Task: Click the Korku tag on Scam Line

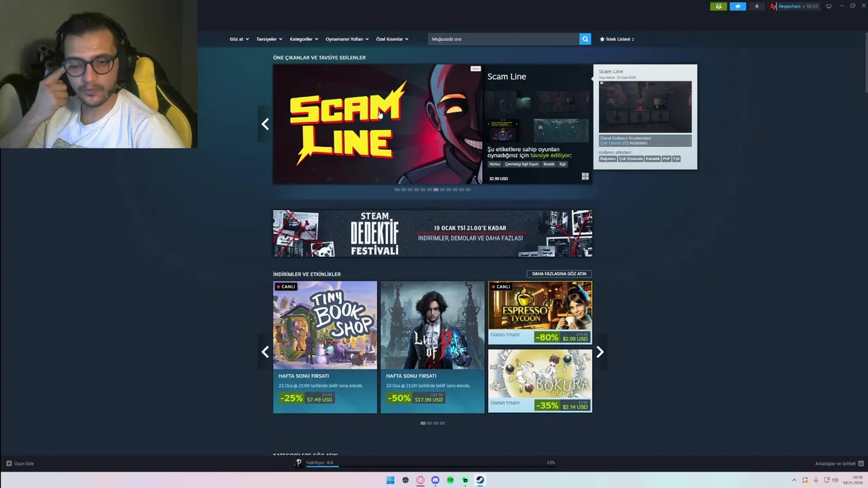Action: (495, 164)
